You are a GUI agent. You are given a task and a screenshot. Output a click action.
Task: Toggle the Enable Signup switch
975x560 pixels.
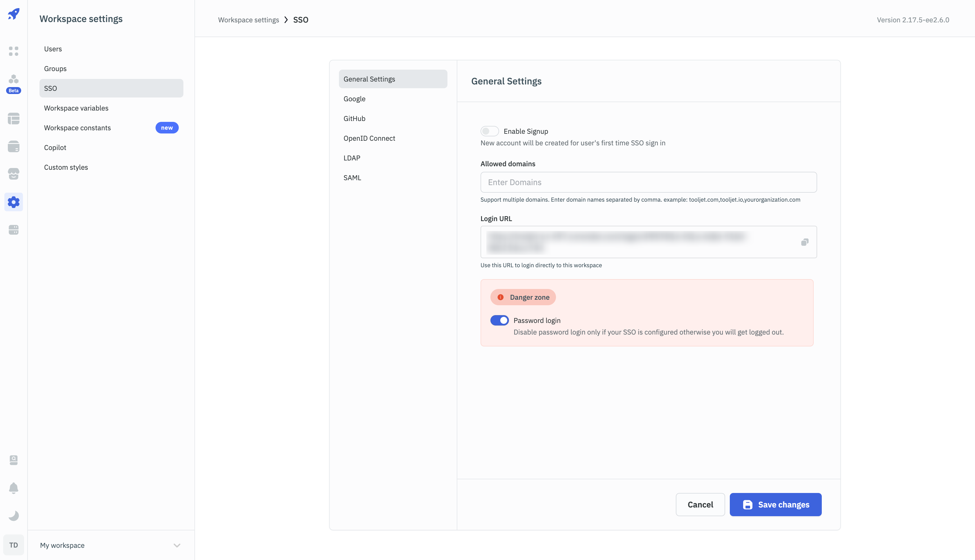click(x=489, y=131)
